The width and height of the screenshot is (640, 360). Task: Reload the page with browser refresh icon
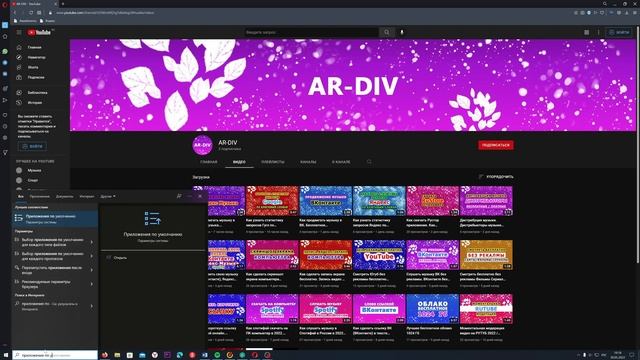(31, 13)
